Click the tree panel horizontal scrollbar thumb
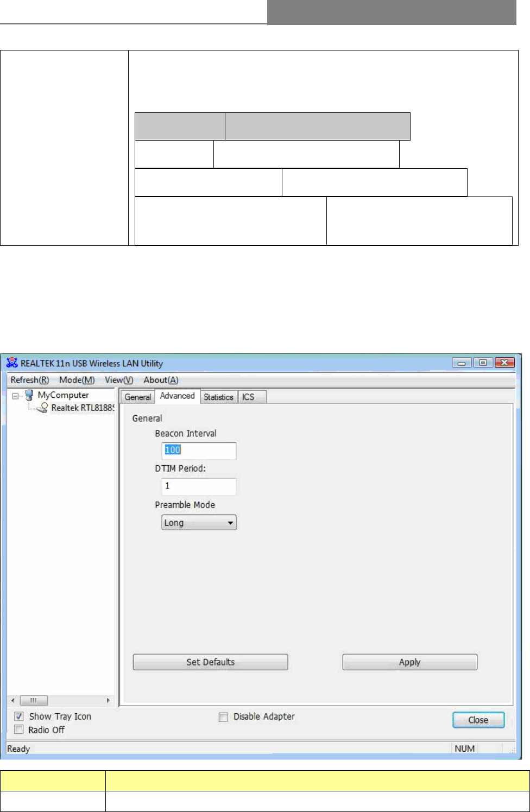 pos(34,700)
